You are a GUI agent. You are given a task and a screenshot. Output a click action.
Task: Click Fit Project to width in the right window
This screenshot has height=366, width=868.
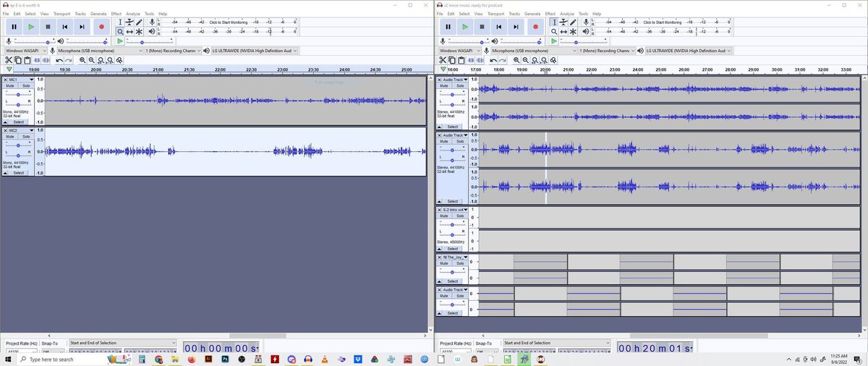point(543,60)
